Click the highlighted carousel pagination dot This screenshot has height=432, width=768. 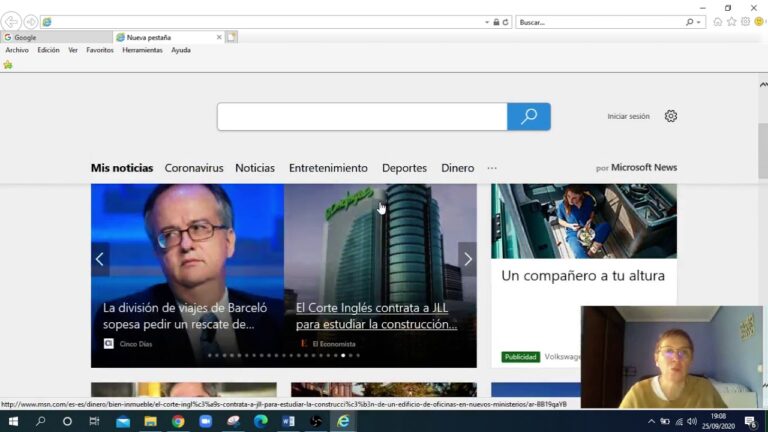[x=343, y=356]
